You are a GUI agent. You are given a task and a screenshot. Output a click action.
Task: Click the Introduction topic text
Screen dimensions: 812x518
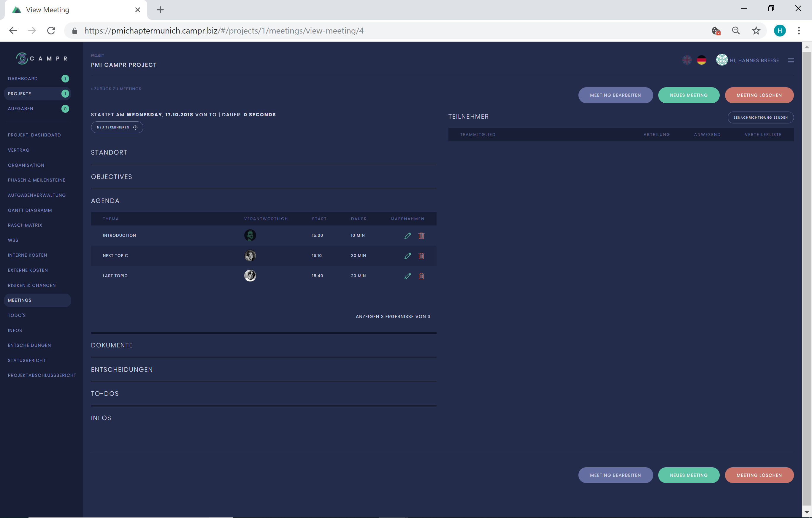119,235
